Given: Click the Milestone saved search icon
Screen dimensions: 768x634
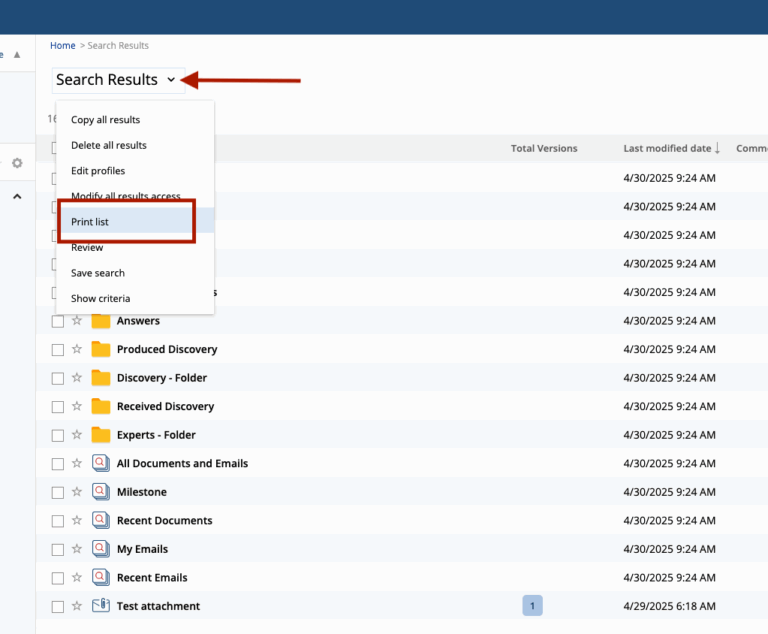Looking at the screenshot, I should [100, 492].
